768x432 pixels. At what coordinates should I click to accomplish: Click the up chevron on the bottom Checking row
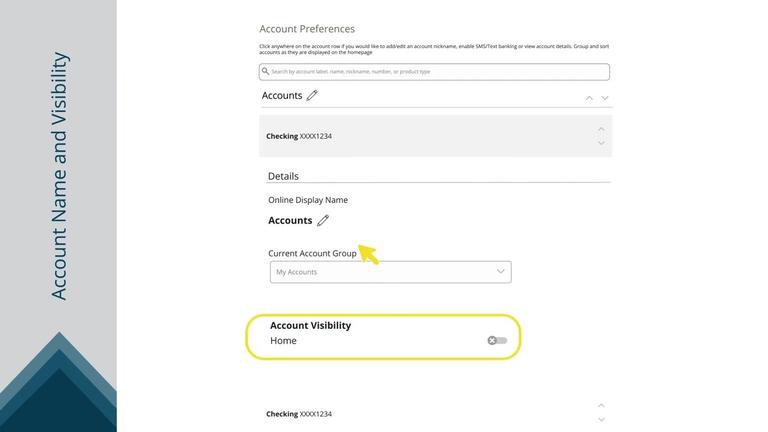[601, 405]
